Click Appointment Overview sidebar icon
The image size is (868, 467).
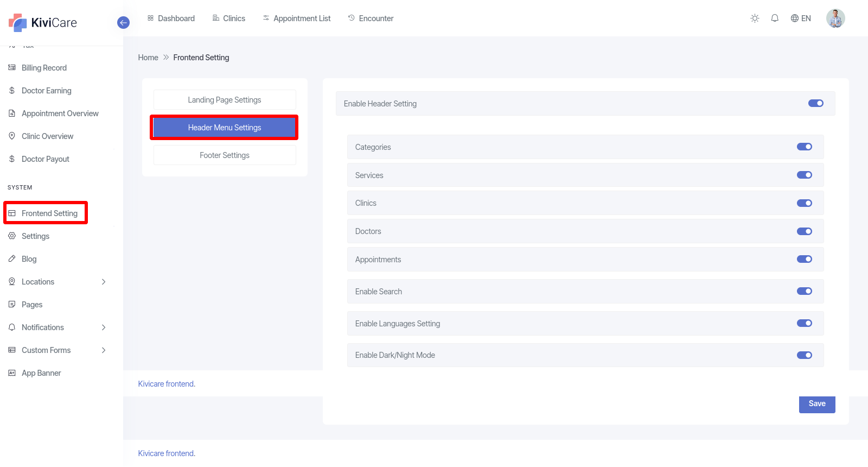[x=12, y=113]
